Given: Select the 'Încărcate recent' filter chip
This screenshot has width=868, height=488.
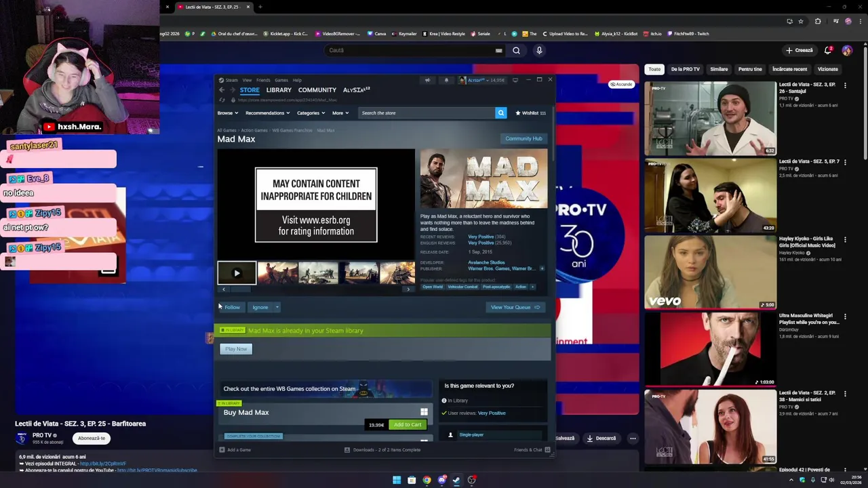Looking at the screenshot, I should [x=789, y=69].
